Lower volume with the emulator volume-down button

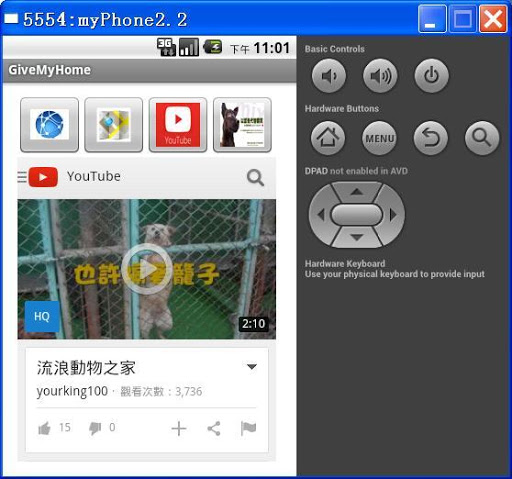[329, 76]
